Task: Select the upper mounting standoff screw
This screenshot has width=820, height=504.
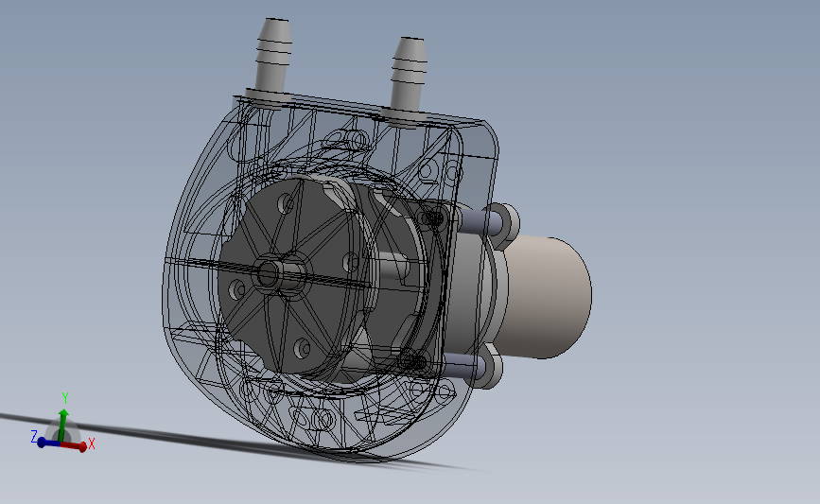Action: coord(479,221)
